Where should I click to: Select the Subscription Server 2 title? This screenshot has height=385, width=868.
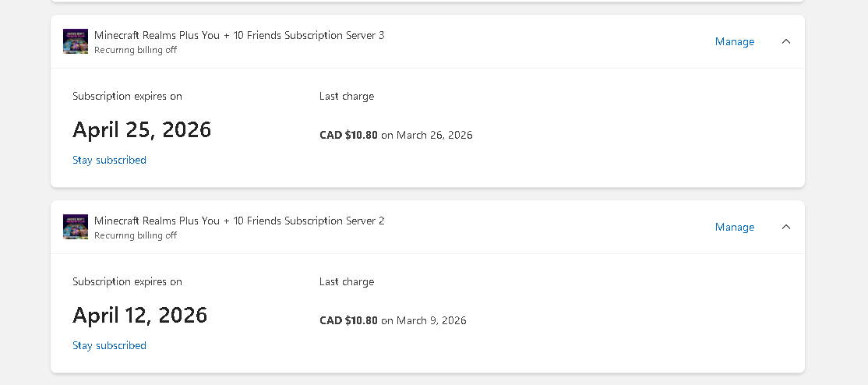coord(239,221)
